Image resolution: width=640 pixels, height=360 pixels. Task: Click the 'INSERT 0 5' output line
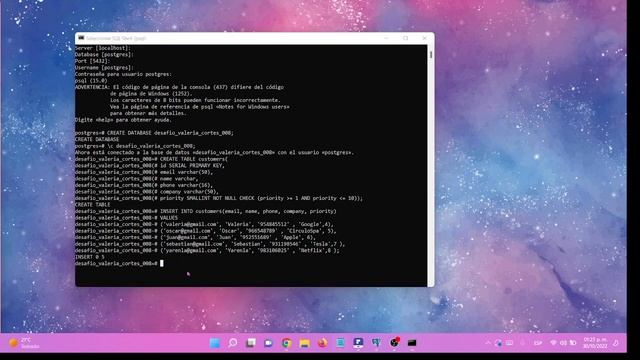point(90,257)
